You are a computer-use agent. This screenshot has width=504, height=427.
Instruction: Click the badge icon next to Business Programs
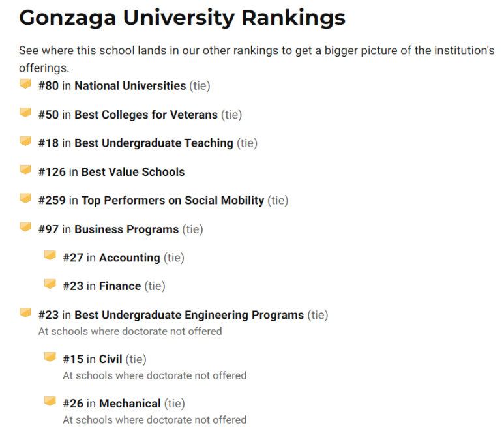tap(25, 227)
